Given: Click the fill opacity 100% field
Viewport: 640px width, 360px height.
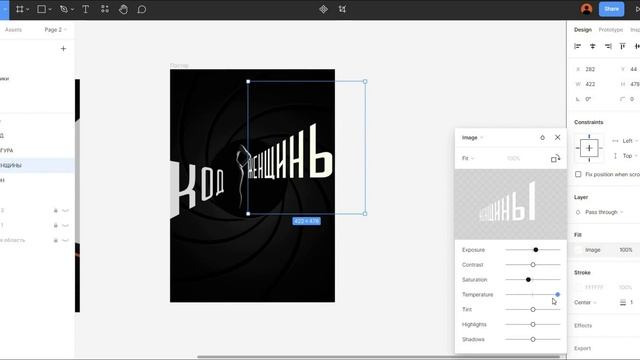Looking at the screenshot, I should point(626,250).
